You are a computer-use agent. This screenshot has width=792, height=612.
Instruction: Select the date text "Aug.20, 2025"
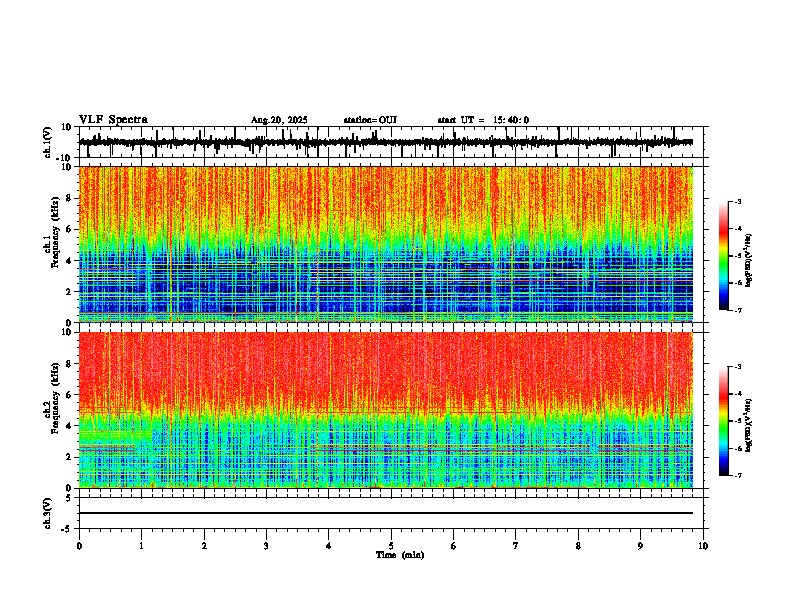point(279,120)
